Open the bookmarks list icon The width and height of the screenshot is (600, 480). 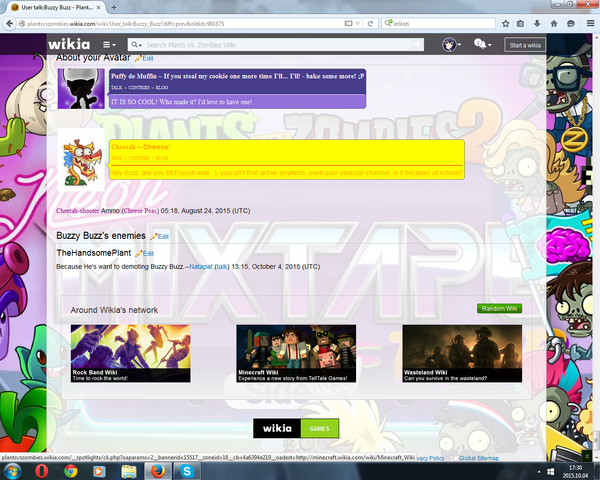[x=520, y=24]
